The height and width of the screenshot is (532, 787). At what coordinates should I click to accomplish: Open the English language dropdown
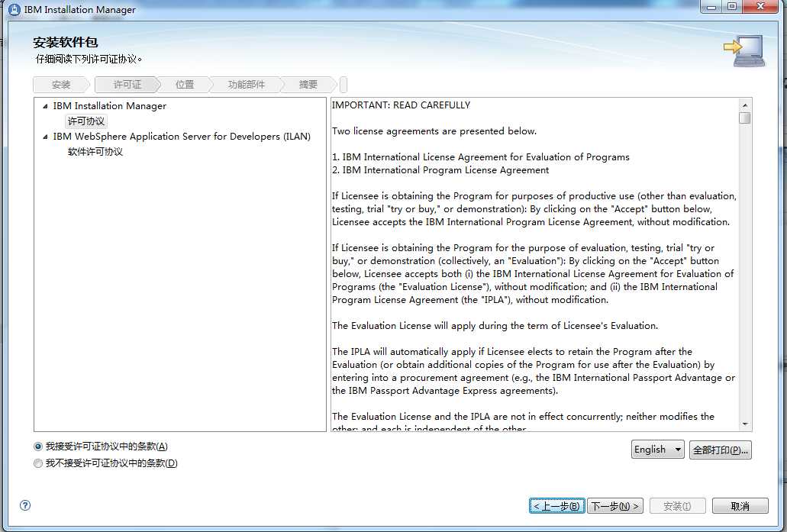point(657,450)
